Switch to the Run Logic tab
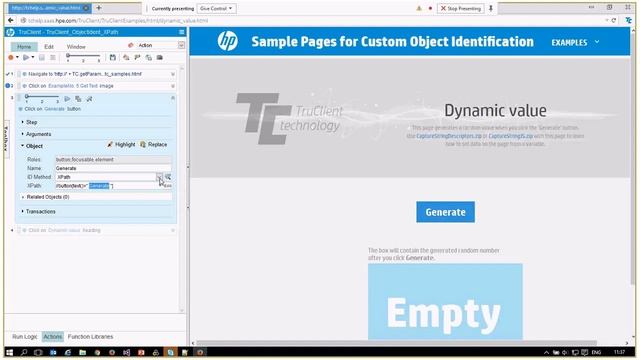This screenshot has height=360, width=640. point(24,337)
